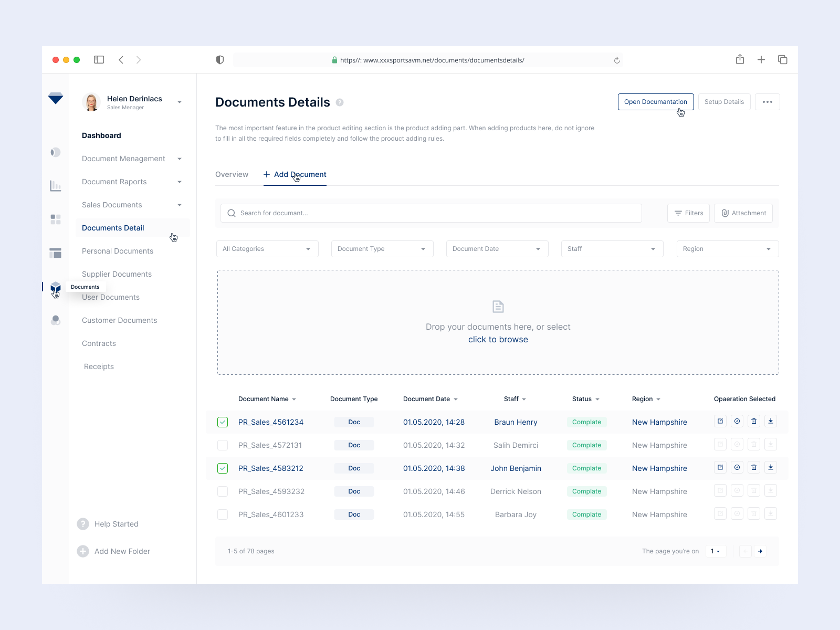Click the Open Documantation button
The image size is (840, 630).
(655, 102)
